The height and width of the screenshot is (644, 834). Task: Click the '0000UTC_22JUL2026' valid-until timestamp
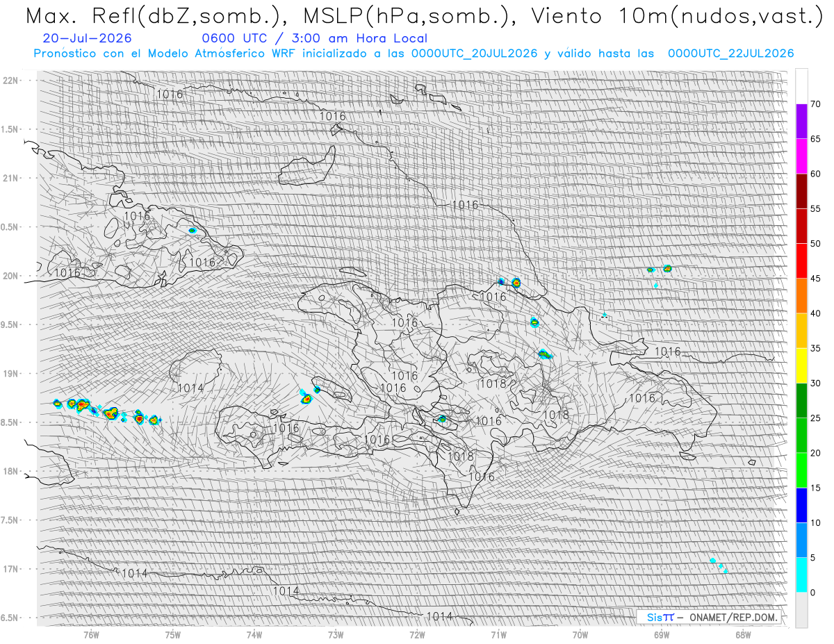[x=731, y=53]
